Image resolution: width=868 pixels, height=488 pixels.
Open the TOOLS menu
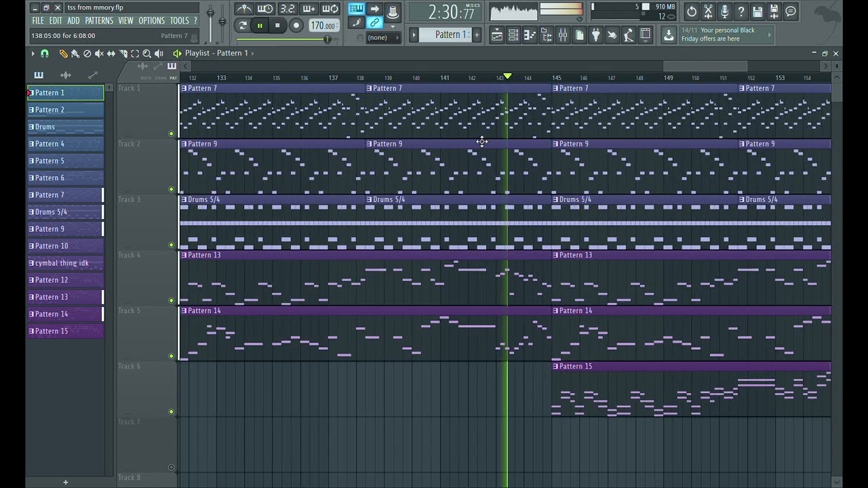click(x=180, y=21)
